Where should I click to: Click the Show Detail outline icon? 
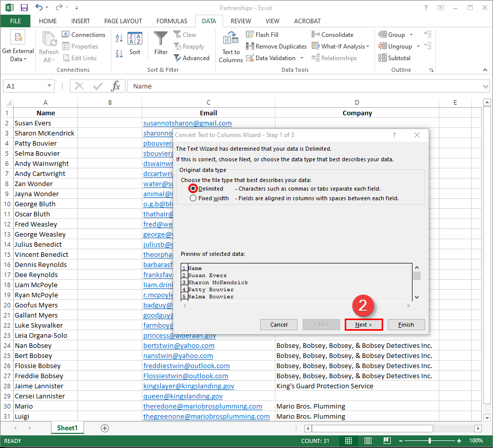coord(428,34)
